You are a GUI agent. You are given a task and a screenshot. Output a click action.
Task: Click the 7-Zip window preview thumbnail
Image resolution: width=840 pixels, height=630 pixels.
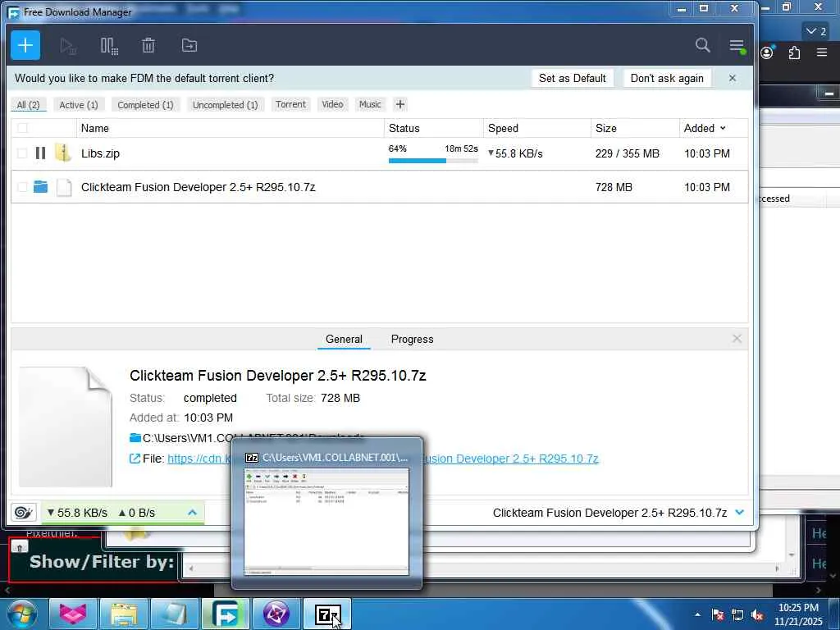tap(326, 522)
